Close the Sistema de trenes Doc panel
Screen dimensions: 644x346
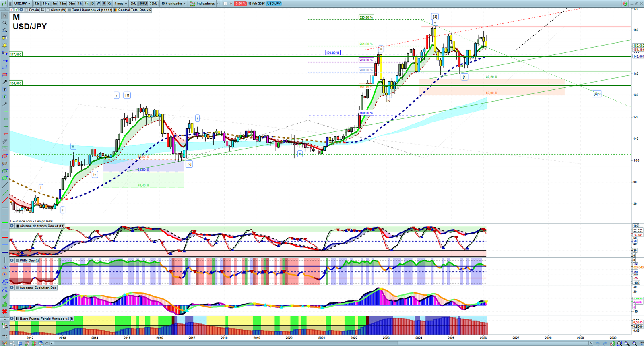(12, 226)
